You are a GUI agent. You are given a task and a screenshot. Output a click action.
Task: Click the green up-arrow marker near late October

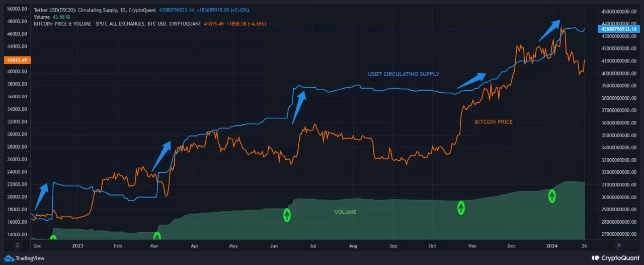coord(461,208)
